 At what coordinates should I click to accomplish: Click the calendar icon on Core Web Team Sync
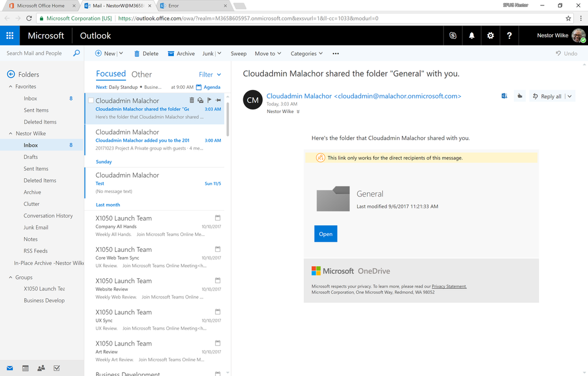click(x=217, y=249)
